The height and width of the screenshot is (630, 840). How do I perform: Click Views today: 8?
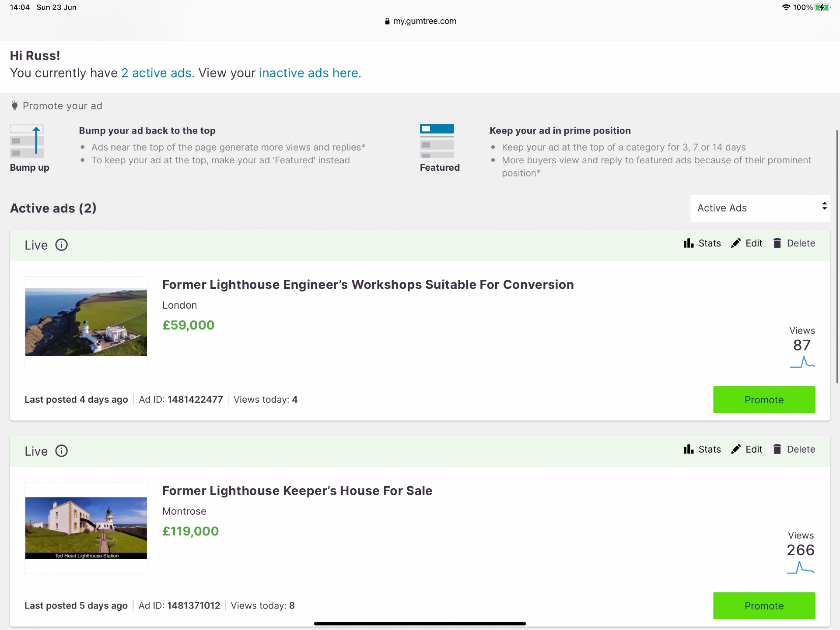(x=263, y=606)
